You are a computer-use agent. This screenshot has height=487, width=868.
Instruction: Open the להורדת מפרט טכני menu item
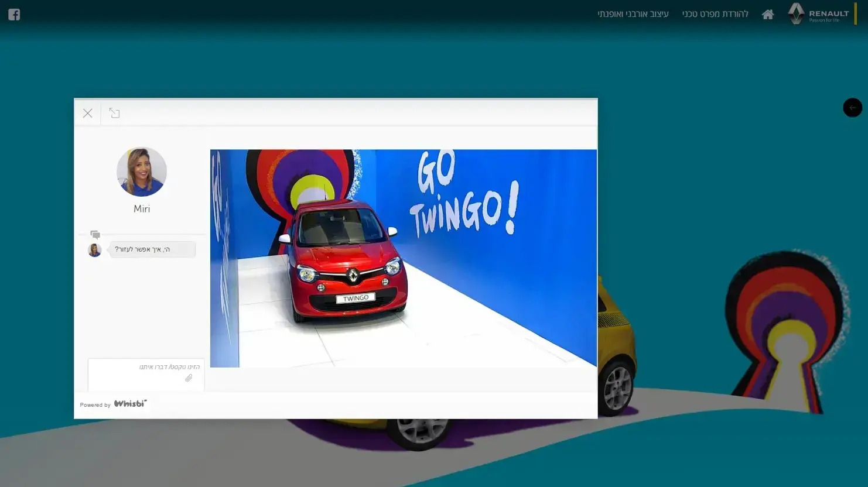tap(715, 14)
